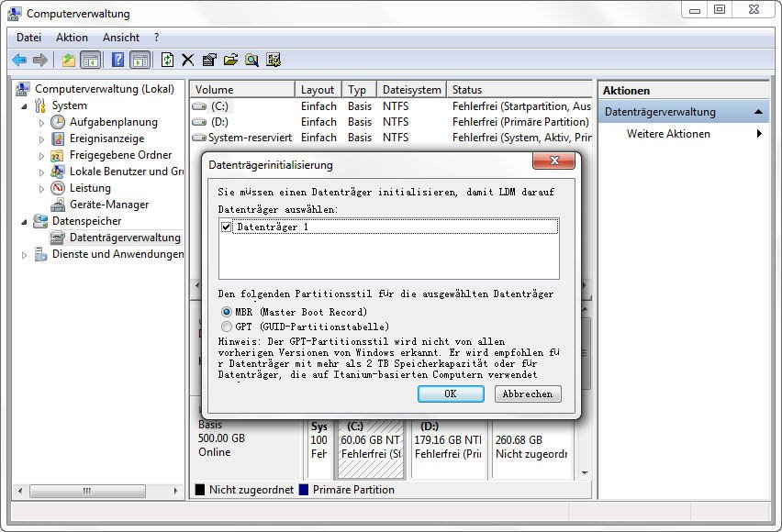Expand the Ereignisanzeige node arrow

[41, 139]
